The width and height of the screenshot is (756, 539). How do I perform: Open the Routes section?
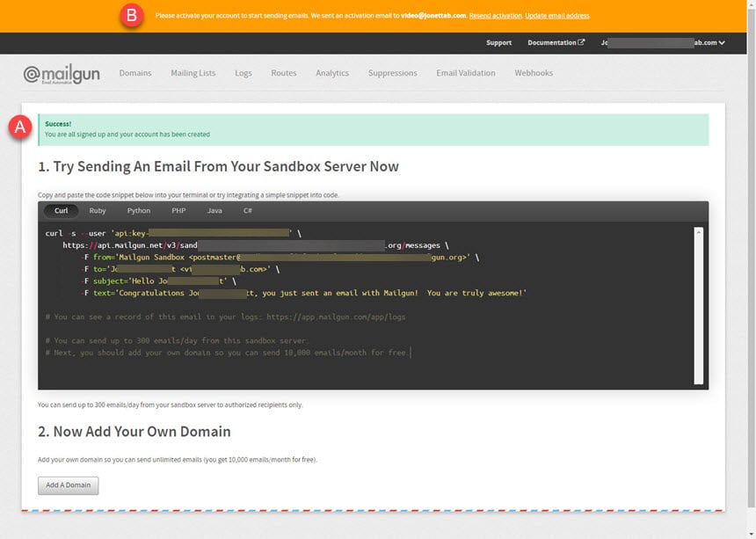click(x=283, y=73)
